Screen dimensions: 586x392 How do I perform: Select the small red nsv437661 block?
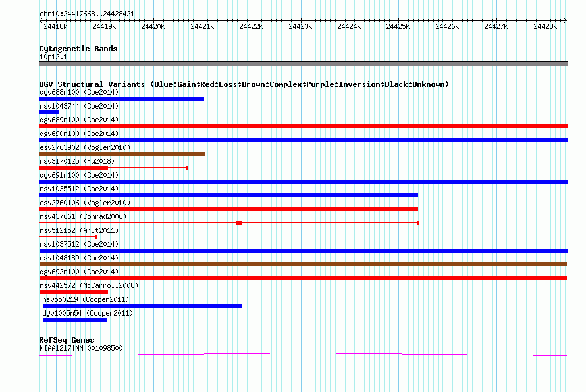pos(239,223)
